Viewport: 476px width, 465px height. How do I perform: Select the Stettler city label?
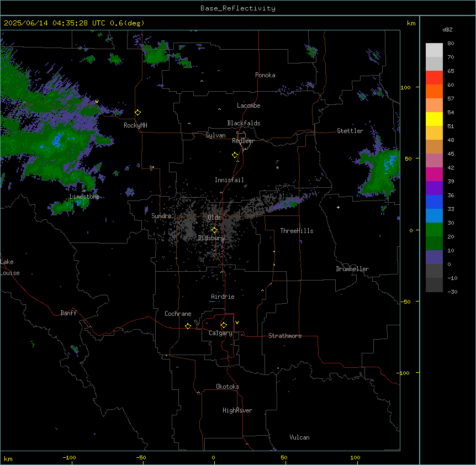coord(350,131)
